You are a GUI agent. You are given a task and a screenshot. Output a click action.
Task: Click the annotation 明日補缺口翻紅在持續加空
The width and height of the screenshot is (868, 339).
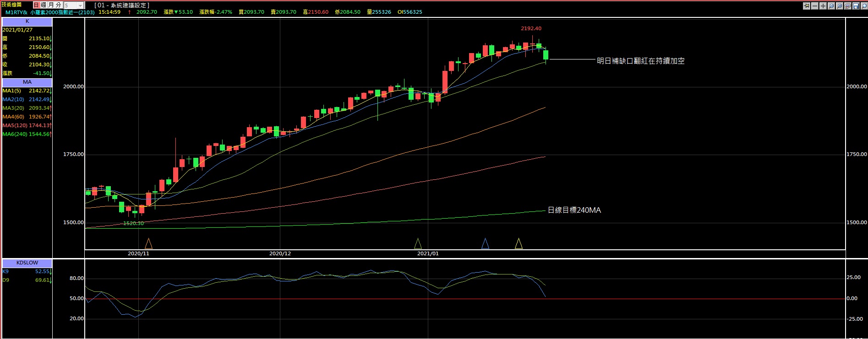click(x=640, y=61)
